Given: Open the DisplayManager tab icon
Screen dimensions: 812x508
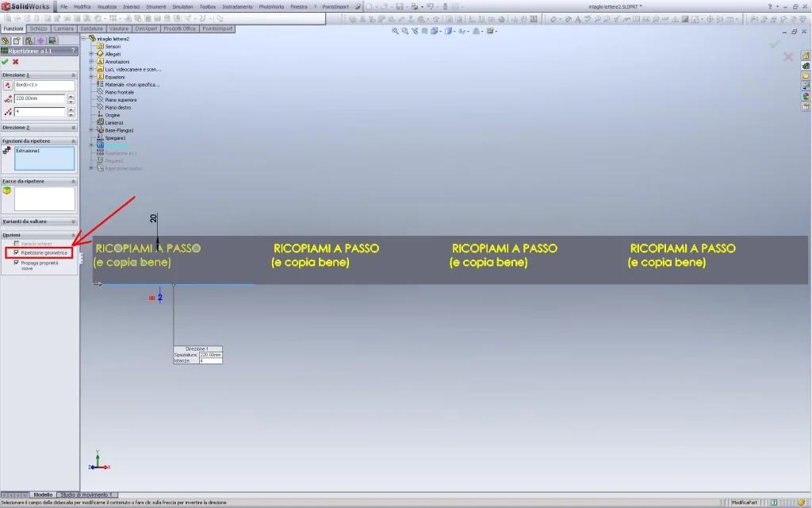Looking at the screenshot, I should click(x=52, y=40).
